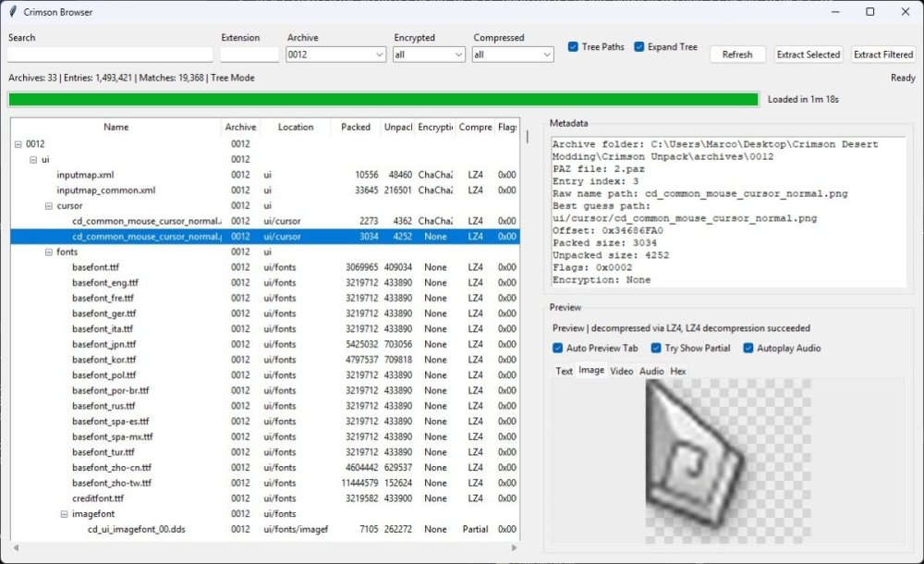
Task: Click the horizontal scrollbar right arrow
Action: coord(515,547)
